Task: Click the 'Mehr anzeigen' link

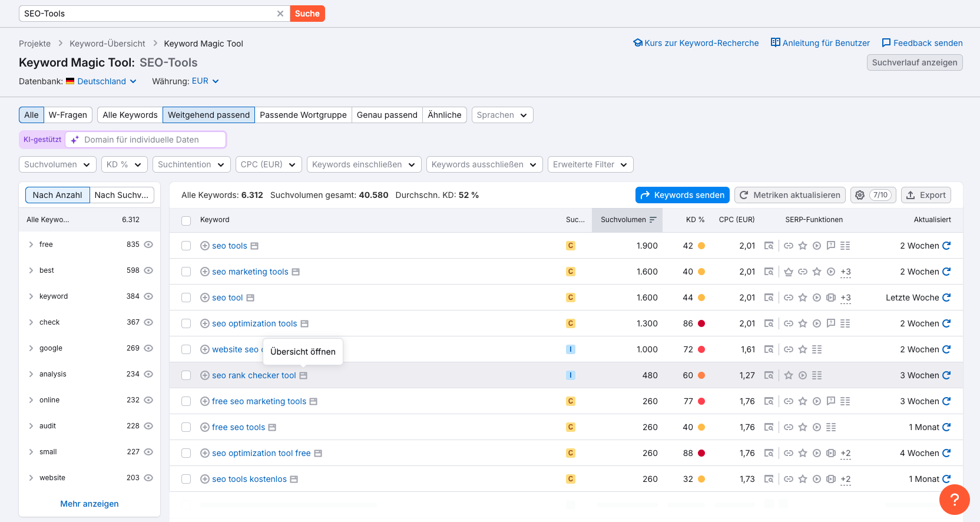Action: (90, 504)
